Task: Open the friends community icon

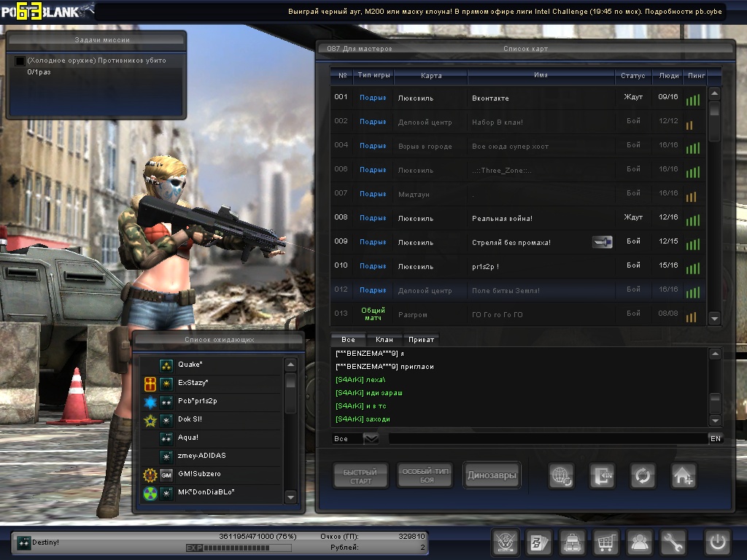Action: (x=640, y=542)
